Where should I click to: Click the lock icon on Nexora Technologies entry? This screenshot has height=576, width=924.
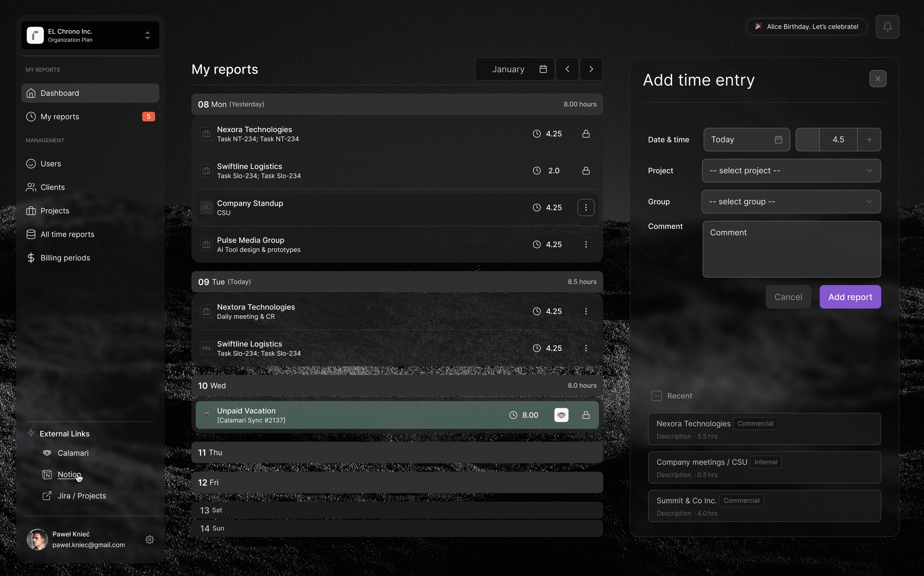[586, 134]
